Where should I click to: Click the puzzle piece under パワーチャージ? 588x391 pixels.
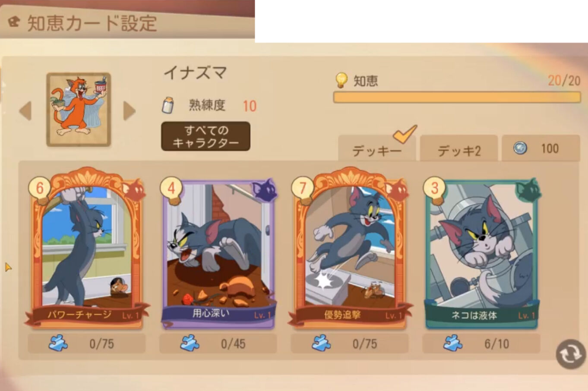(x=58, y=344)
